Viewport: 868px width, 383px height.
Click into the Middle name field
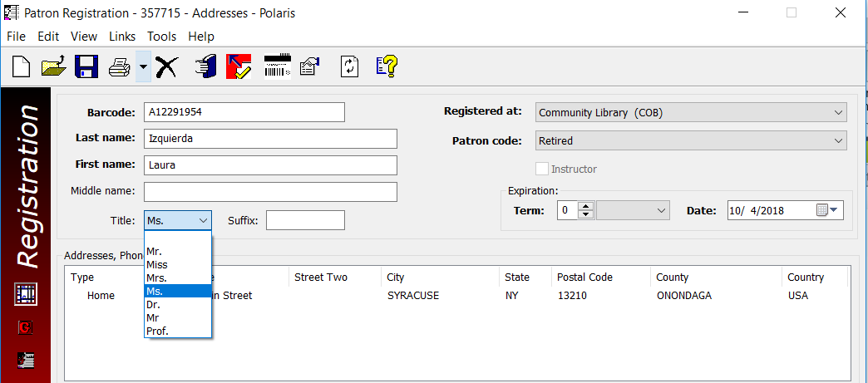coord(270,192)
